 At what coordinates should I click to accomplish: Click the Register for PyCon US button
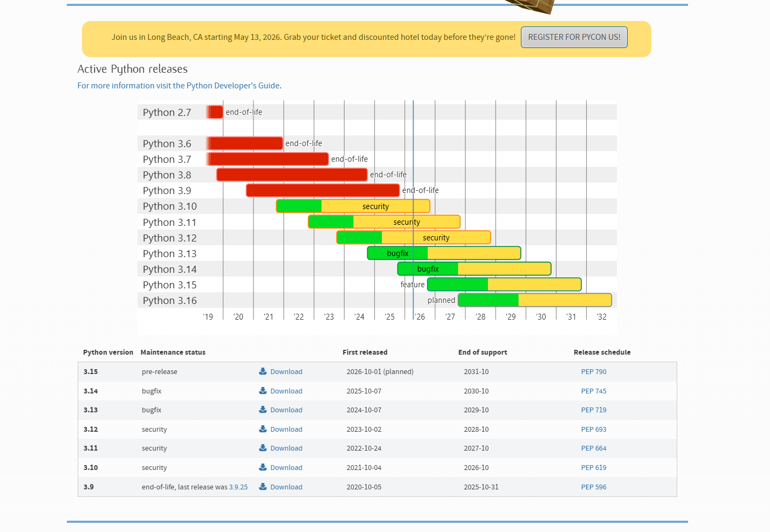(574, 37)
